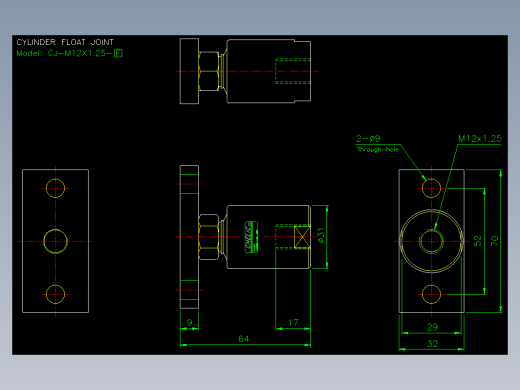520x390 pixels.
Task: Select the bottom mounting hole in the left view
Action: (55, 294)
